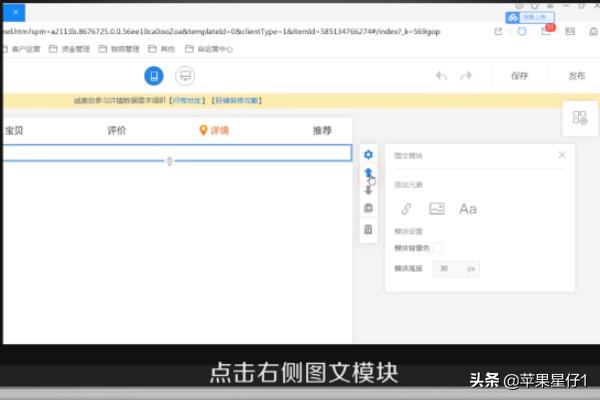Close the 图文模块 settings panel
The width and height of the screenshot is (600, 400).
(562, 155)
